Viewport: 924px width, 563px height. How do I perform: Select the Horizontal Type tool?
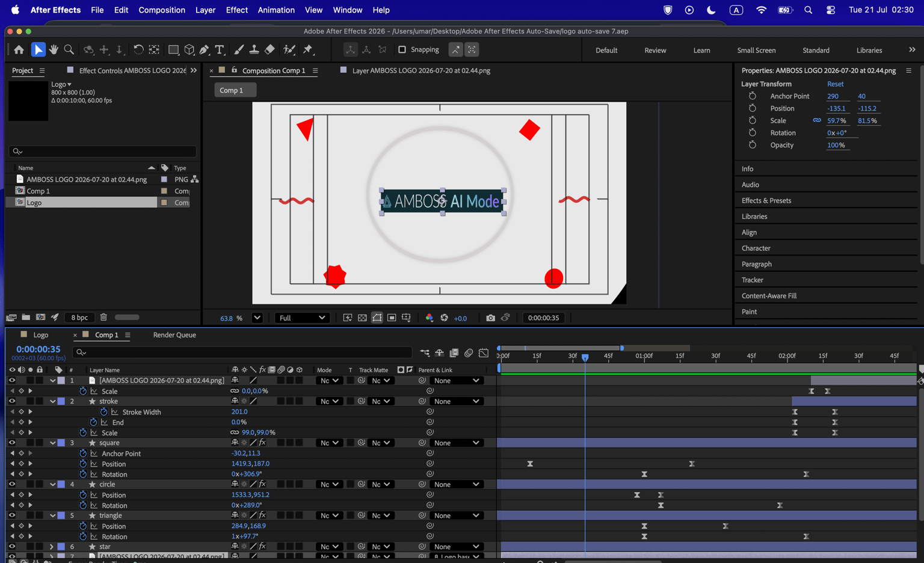(x=220, y=50)
